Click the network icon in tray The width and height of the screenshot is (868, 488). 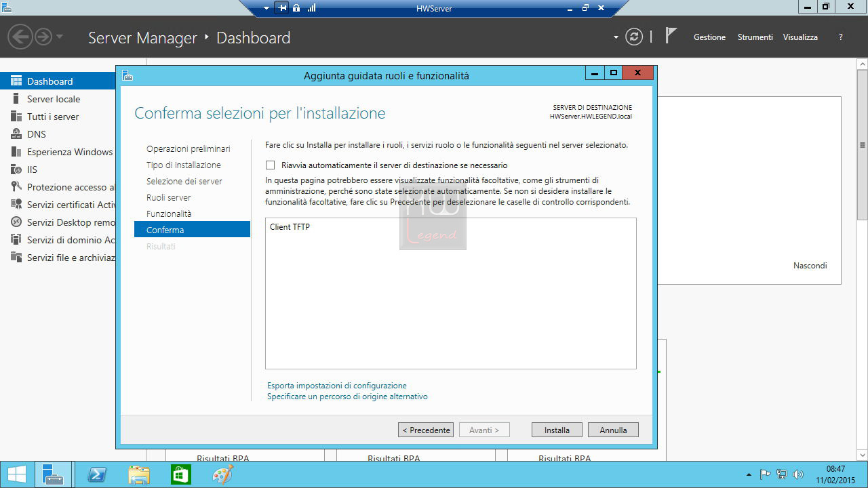(x=782, y=474)
